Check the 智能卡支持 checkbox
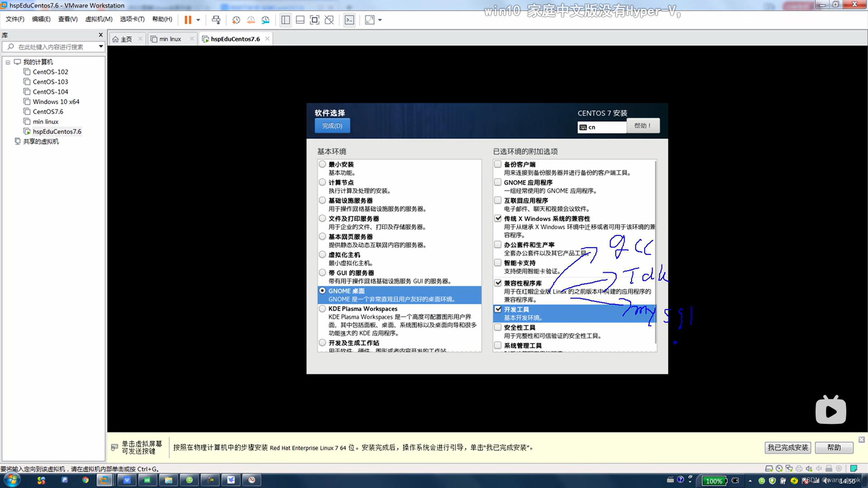 (x=498, y=263)
